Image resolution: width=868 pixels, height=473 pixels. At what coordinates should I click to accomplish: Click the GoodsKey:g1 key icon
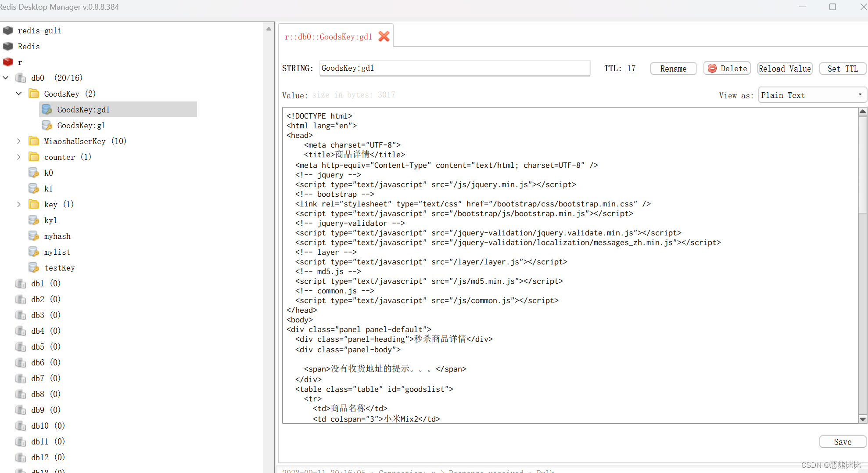pyautogui.click(x=47, y=125)
